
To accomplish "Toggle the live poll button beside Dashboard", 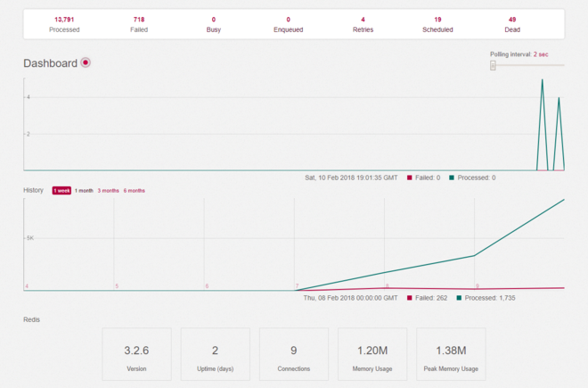I will [x=86, y=63].
